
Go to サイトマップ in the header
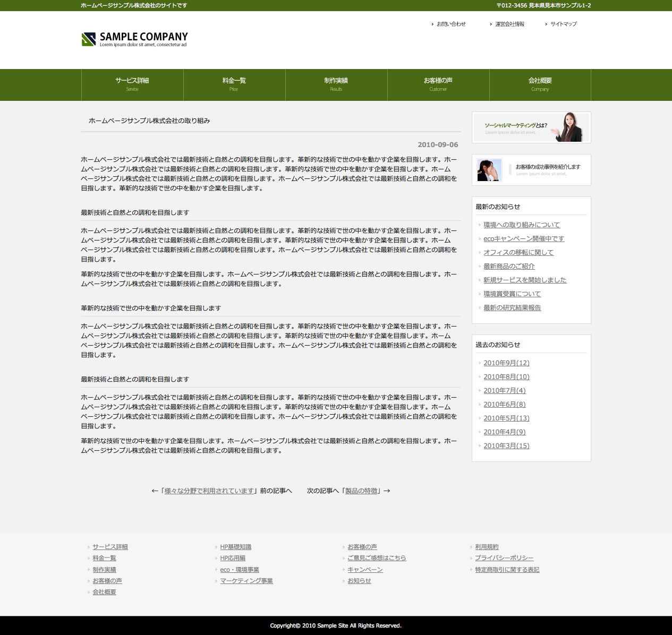[563, 24]
